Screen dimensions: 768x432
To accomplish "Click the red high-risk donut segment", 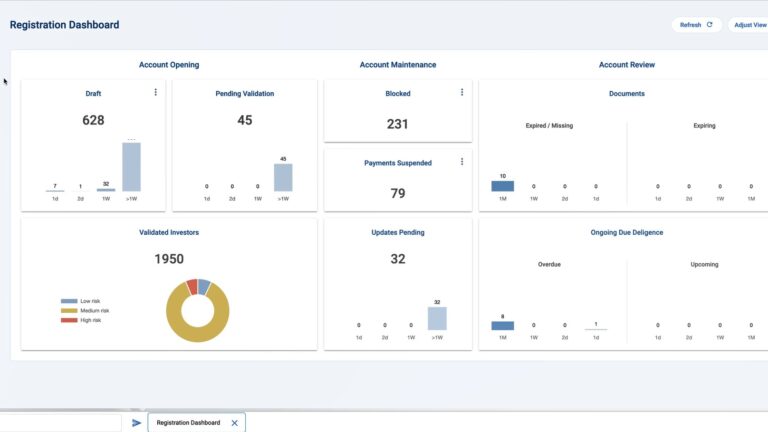I will click(192, 287).
